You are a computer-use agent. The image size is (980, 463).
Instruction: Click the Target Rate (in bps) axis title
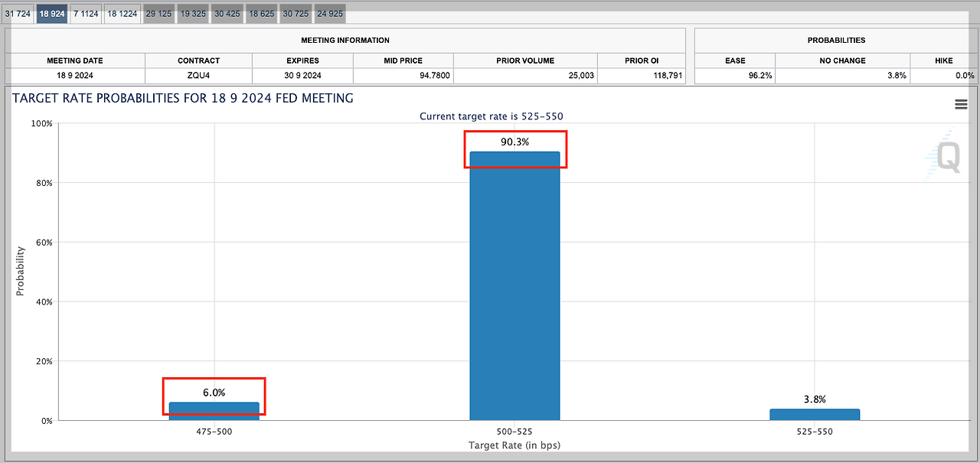coord(514,445)
